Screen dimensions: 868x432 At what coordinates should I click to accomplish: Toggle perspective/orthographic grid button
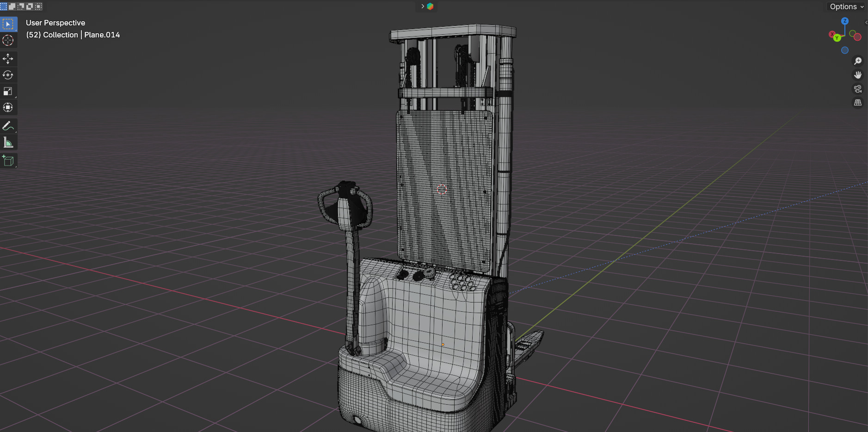tap(858, 103)
